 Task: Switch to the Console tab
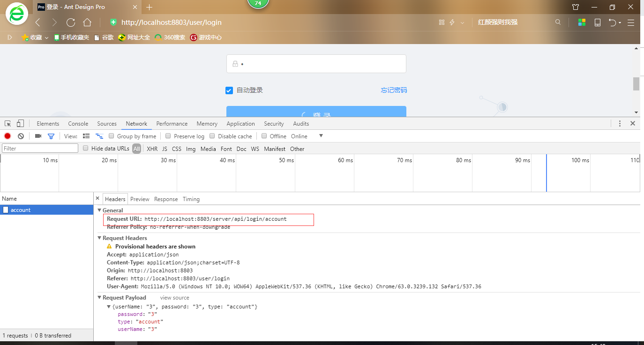[78, 123]
